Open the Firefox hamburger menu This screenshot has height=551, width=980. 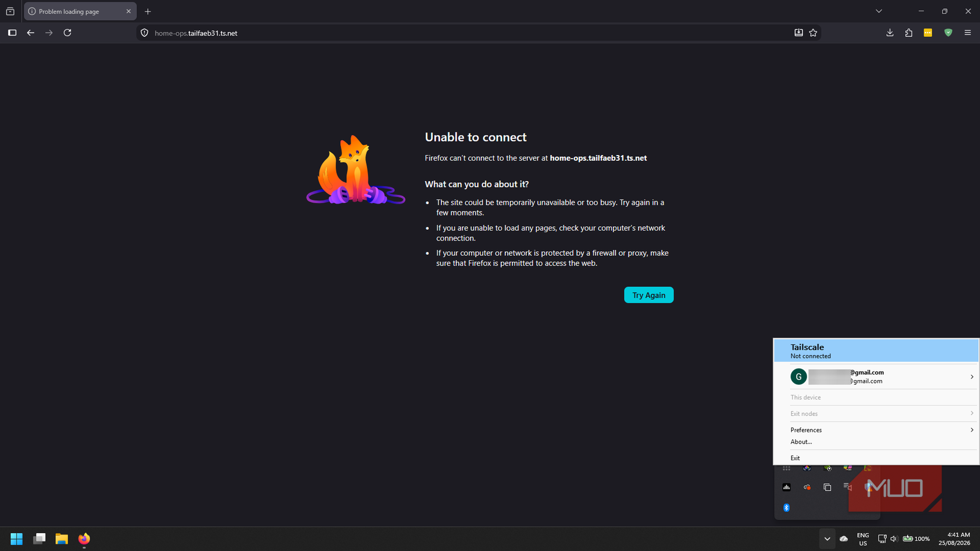coord(968,33)
